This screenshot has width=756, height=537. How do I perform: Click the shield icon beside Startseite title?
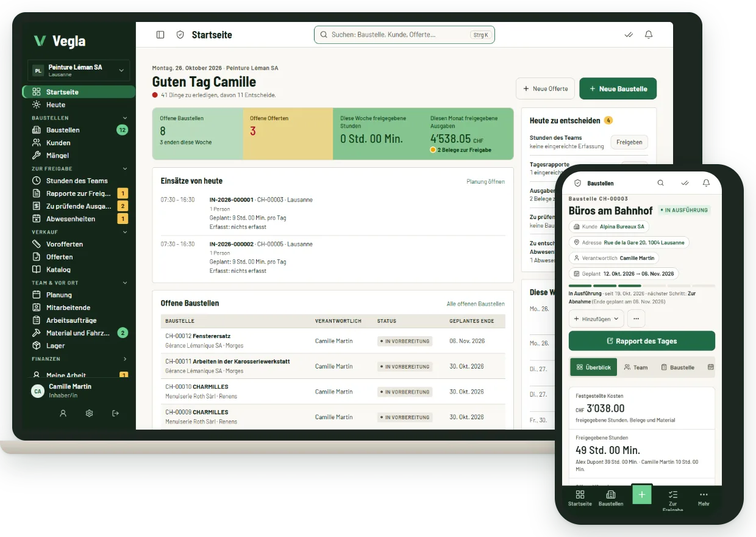[x=180, y=35]
